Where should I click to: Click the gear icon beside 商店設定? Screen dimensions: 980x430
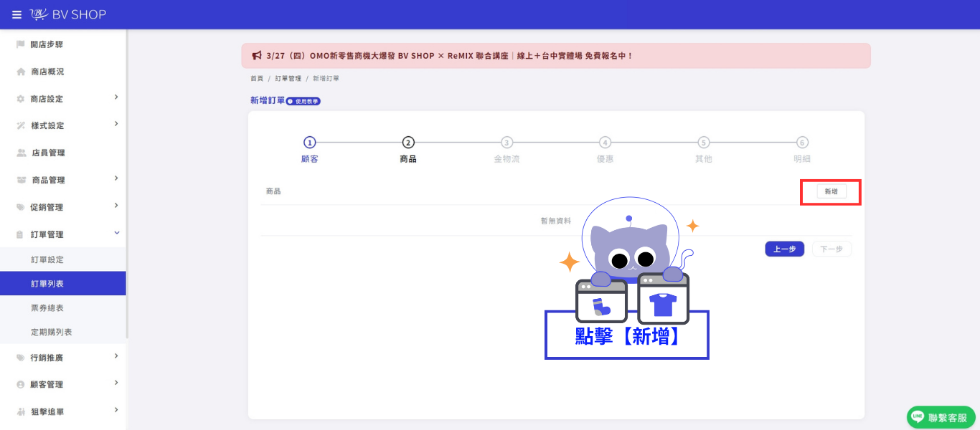point(21,99)
